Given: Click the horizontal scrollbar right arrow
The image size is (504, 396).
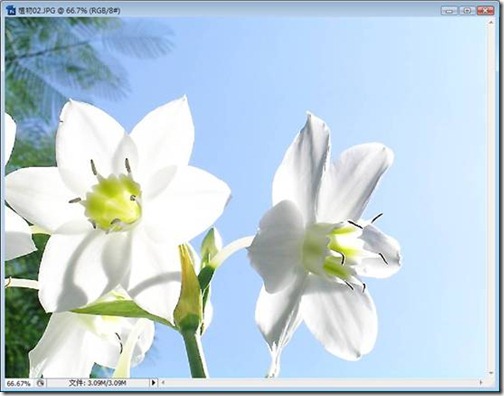Looking at the screenshot, I should click(x=481, y=383).
